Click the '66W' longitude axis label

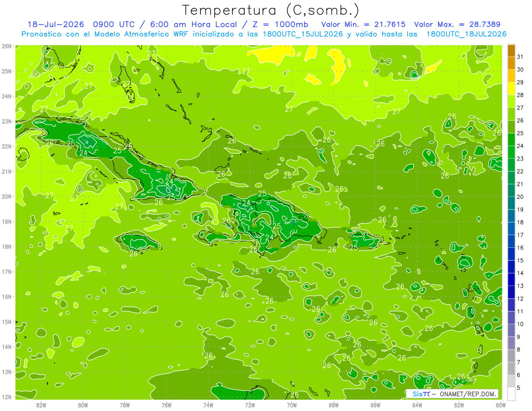(x=376, y=405)
